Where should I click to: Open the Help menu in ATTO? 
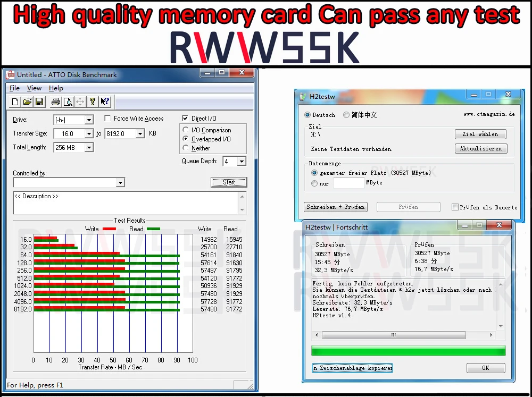[56, 88]
